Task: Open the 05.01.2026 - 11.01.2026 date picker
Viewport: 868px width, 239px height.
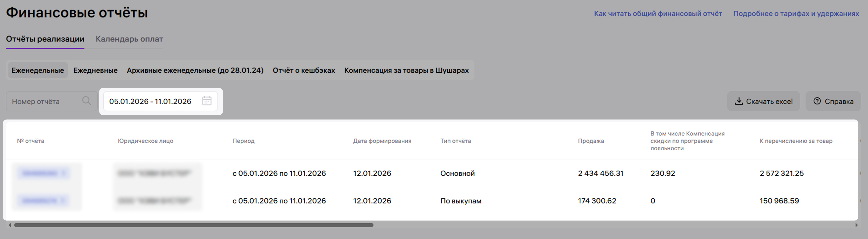Action: [150, 101]
